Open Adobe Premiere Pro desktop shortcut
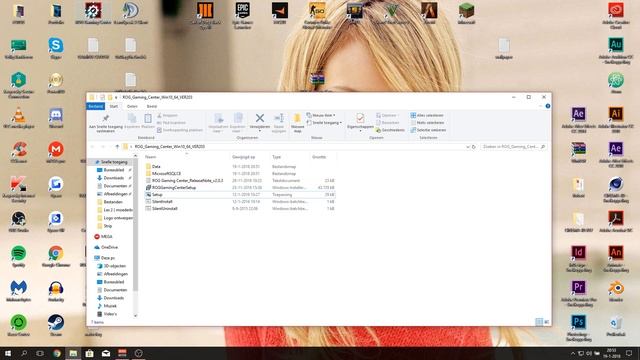The width and height of the screenshot is (640, 360). click(x=578, y=293)
